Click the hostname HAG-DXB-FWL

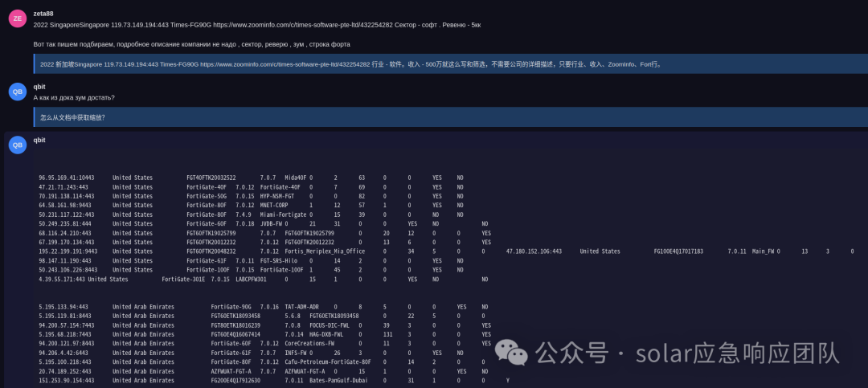(326, 334)
